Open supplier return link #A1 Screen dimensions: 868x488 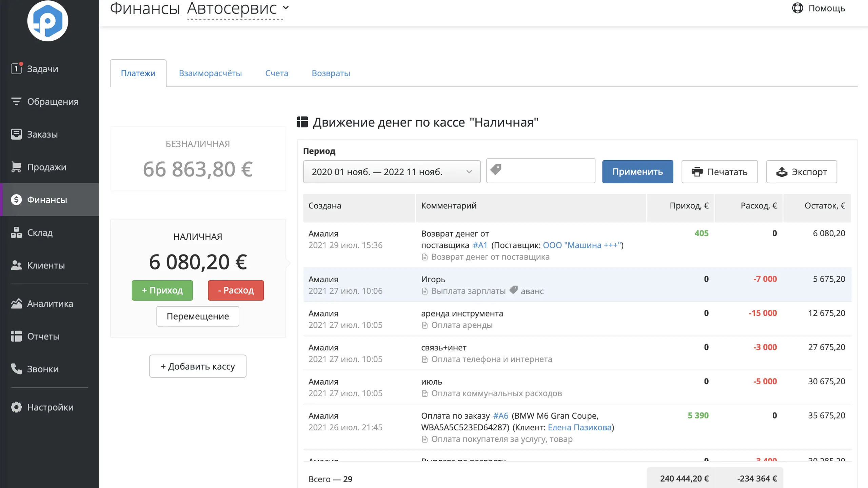click(480, 245)
